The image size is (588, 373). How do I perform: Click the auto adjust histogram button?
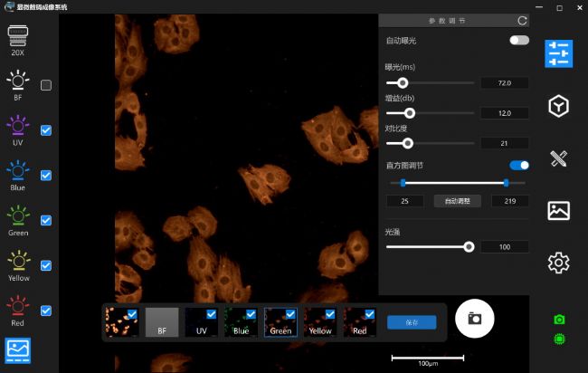click(456, 201)
